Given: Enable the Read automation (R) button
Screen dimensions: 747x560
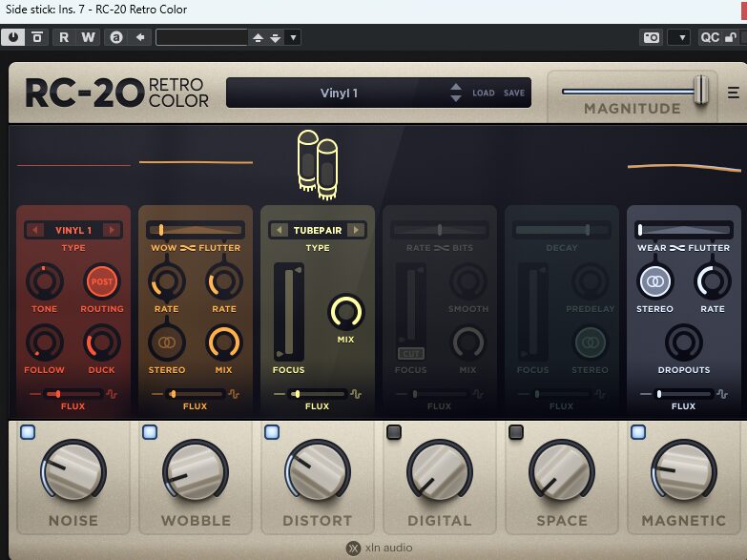Looking at the screenshot, I should (x=64, y=37).
